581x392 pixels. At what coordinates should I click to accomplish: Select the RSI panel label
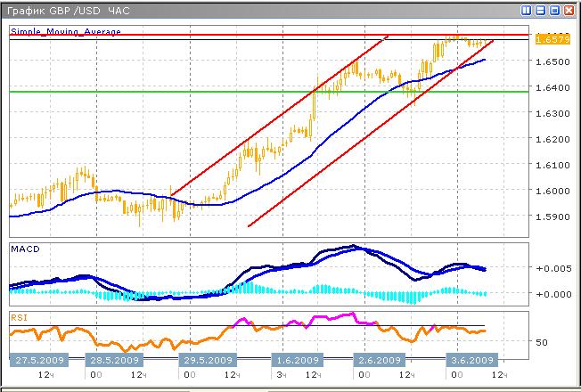pyautogui.click(x=19, y=315)
